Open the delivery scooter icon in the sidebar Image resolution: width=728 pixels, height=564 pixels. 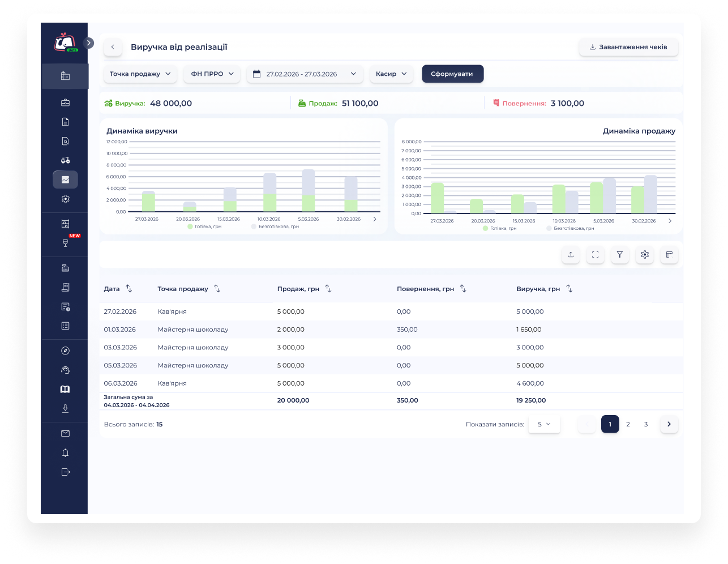pos(65,160)
